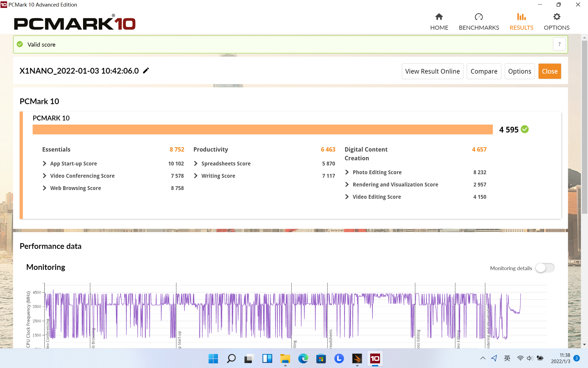Open Microsoft Store from the taskbar
This screenshot has width=588, height=368.
tap(321, 358)
